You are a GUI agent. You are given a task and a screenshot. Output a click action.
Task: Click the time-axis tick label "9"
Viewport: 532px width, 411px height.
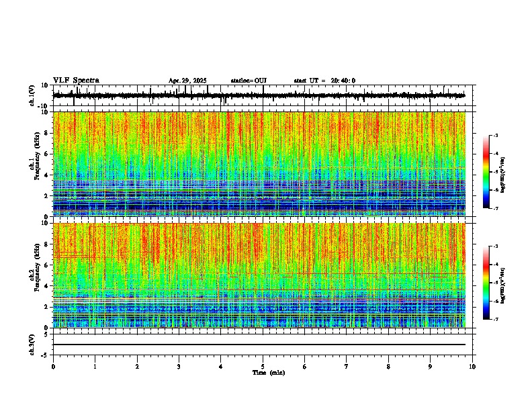click(x=430, y=367)
